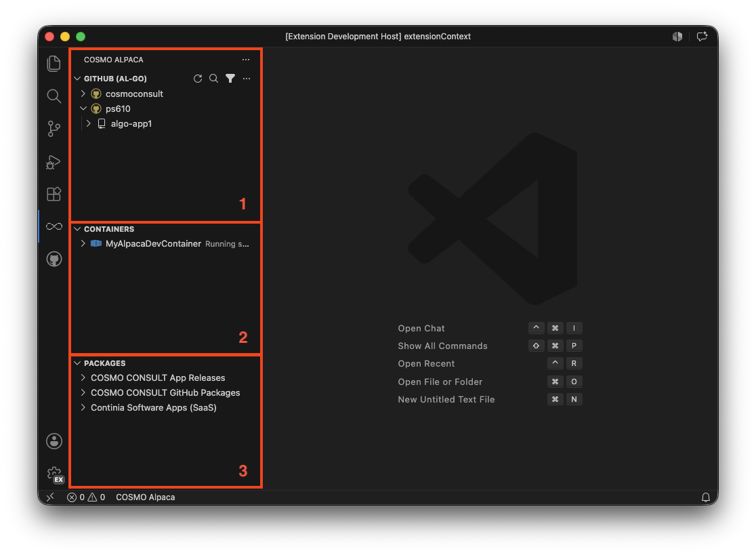
Task: Open the GitHub view in activity bar
Action: click(54, 259)
